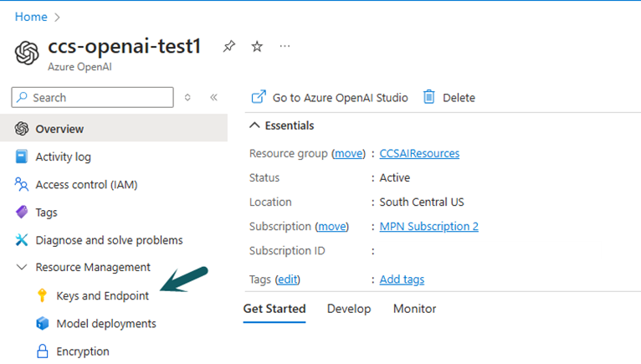Go to Azure OpenAI Studio
This screenshot has width=641, height=364.
coord(340,98)
